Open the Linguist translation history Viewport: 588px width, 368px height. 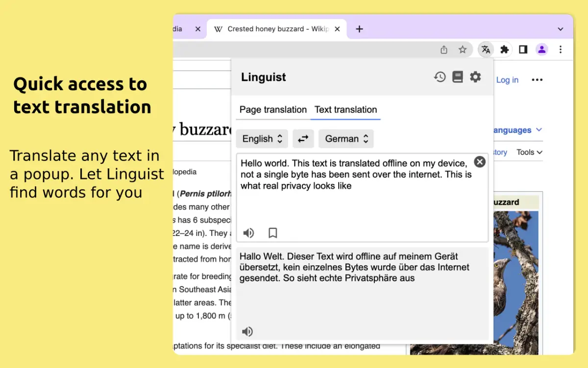440,77
